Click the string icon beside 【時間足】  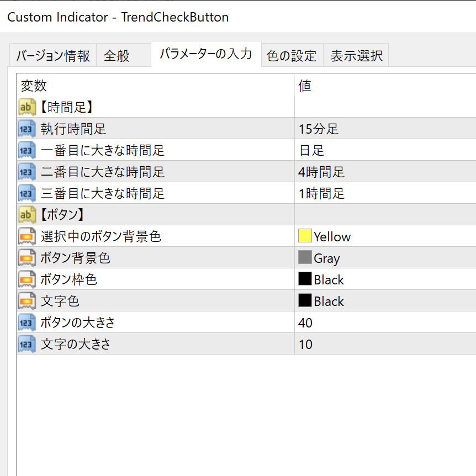click(x=27, y=107)
